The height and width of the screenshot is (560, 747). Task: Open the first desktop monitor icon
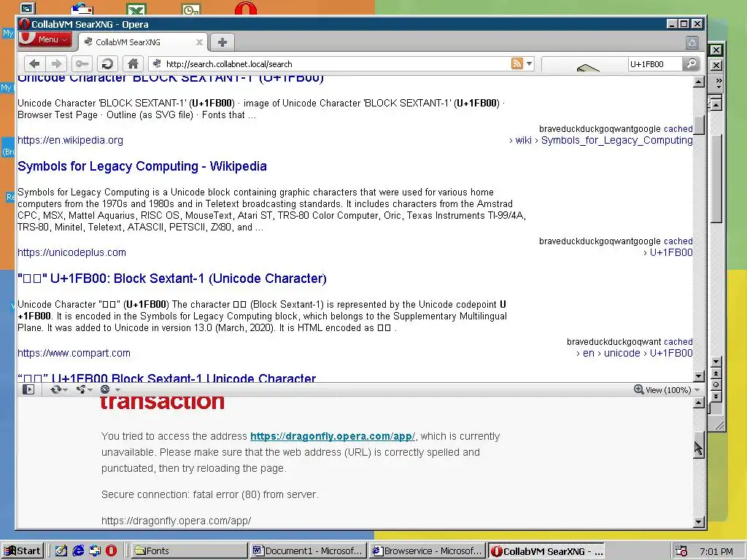tap(27, 8)
